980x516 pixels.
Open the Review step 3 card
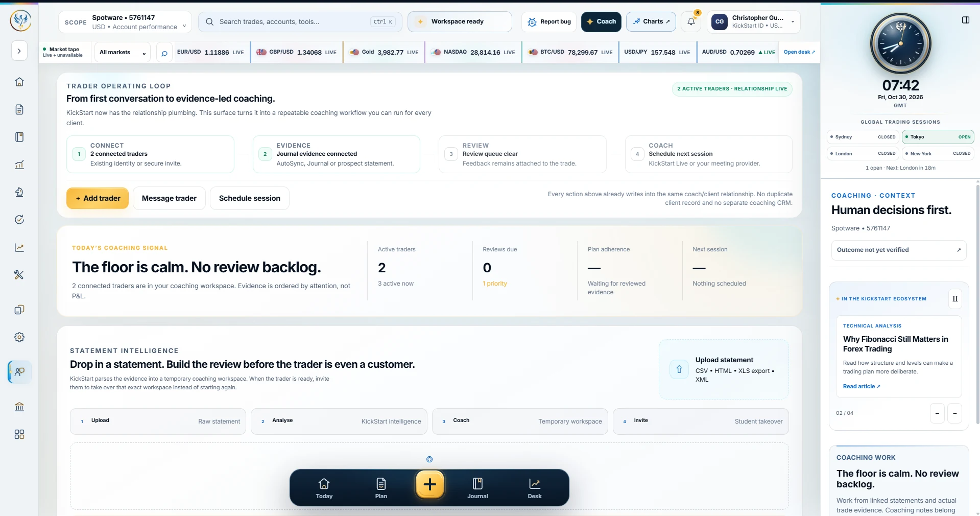pos(522,154)
